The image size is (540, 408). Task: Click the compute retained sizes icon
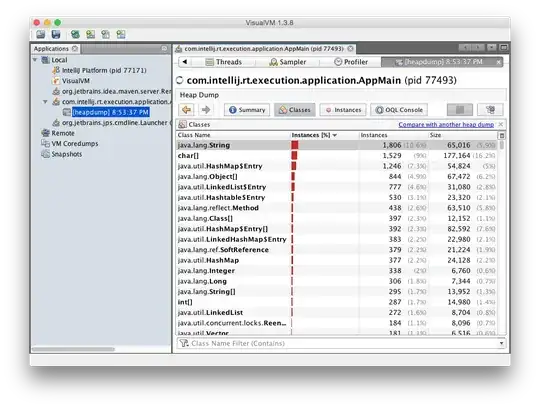(x=490, y=110)
